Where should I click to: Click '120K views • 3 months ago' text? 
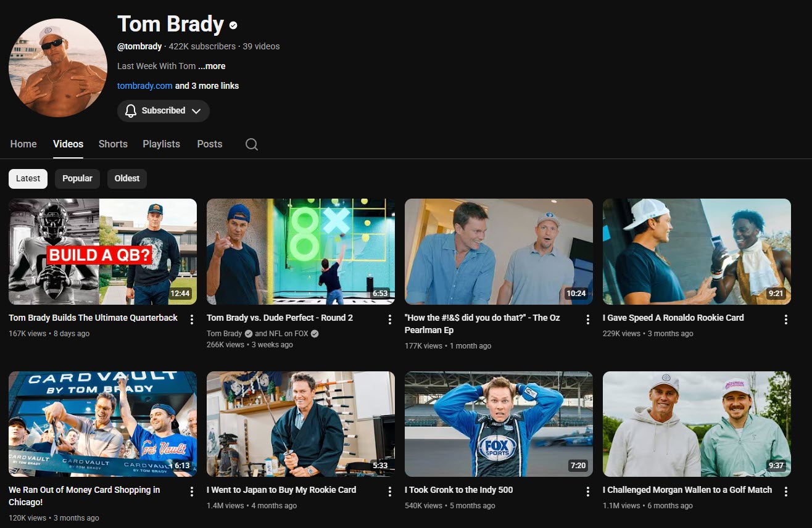[x=54, y=518]
